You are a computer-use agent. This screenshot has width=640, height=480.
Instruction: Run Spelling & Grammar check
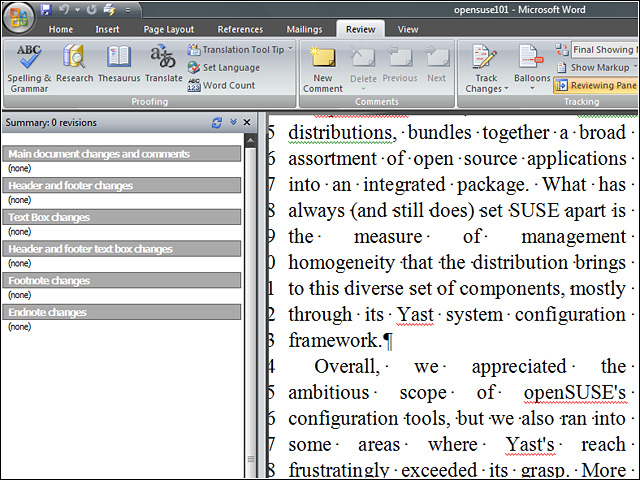(29, 69)
